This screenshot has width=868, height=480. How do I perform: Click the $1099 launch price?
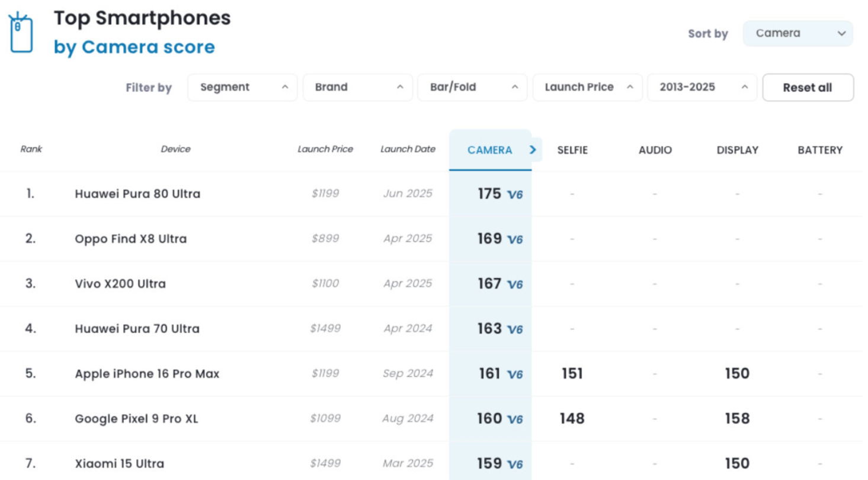pyautogui.click(x=325, y=419)
